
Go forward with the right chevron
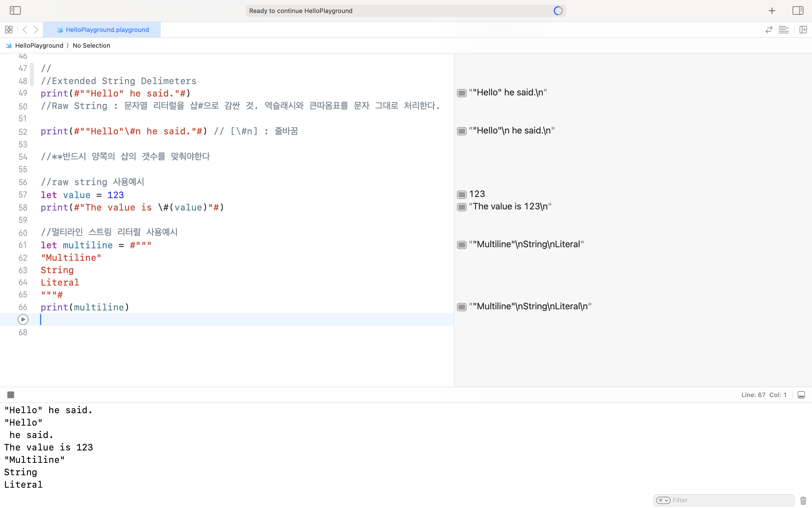coord(36,30)
